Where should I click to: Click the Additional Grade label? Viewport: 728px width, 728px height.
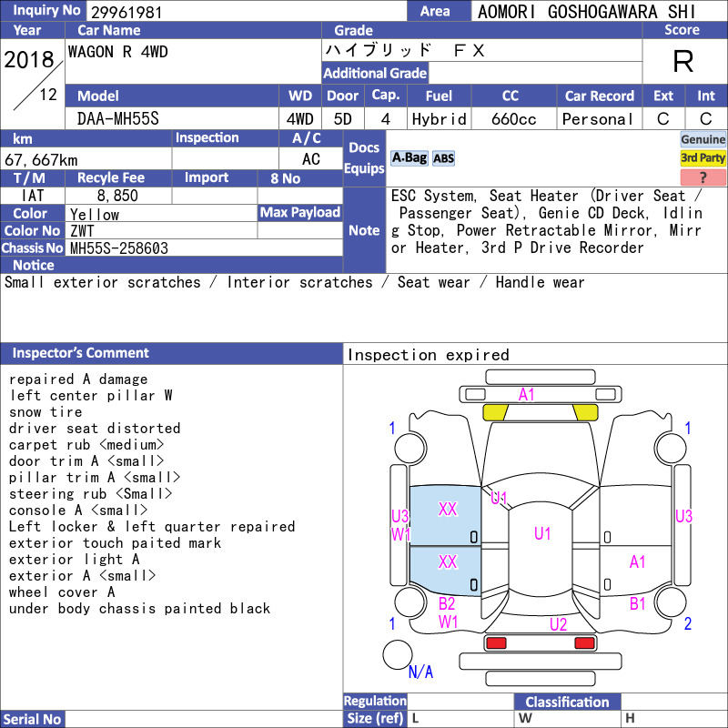[x=375, y=73]
